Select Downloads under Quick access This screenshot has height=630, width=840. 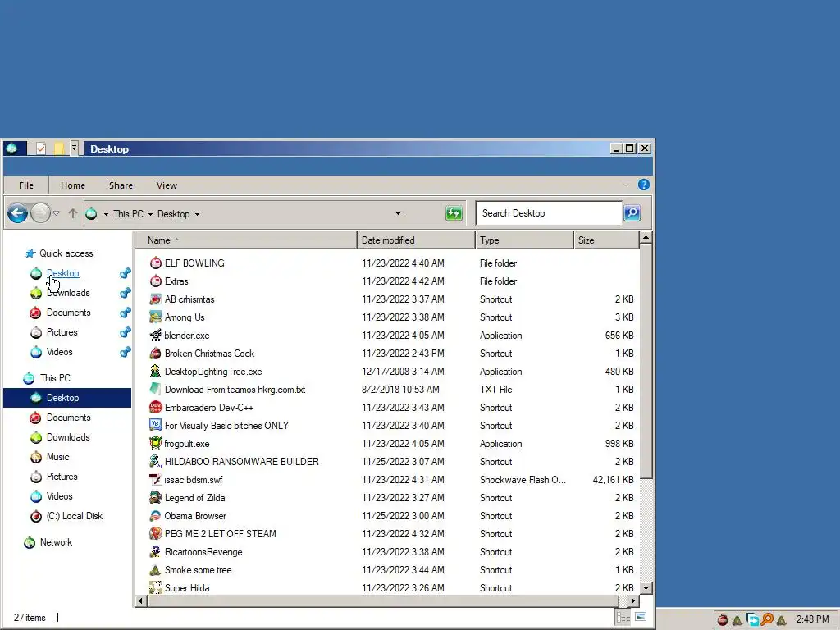click(68, 293)
